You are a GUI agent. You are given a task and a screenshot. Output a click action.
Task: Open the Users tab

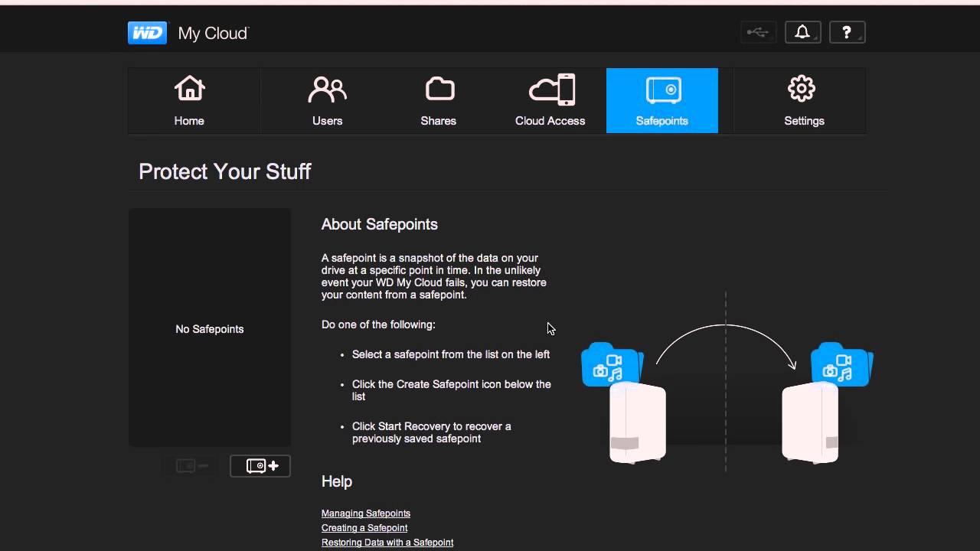pos(327,100)
